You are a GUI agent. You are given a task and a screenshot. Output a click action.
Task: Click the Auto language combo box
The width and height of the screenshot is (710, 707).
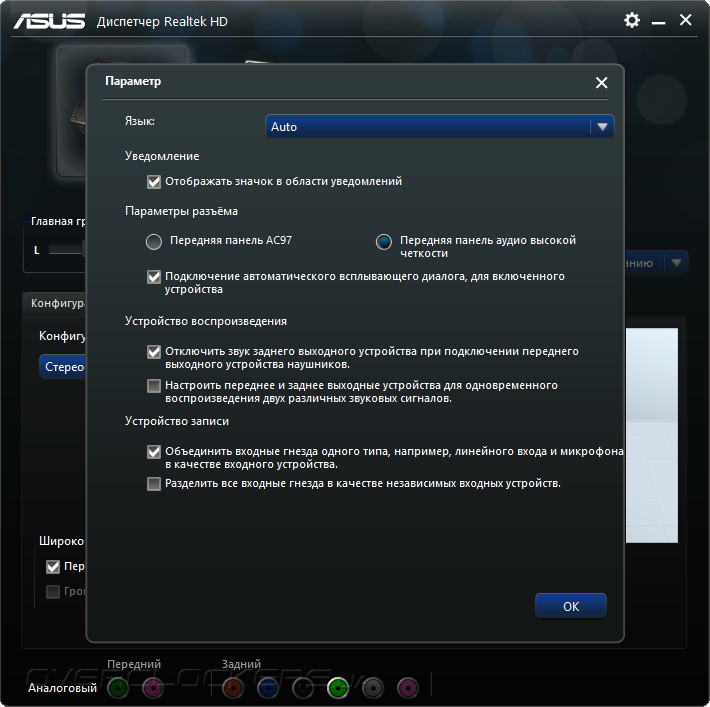point(439,127)
